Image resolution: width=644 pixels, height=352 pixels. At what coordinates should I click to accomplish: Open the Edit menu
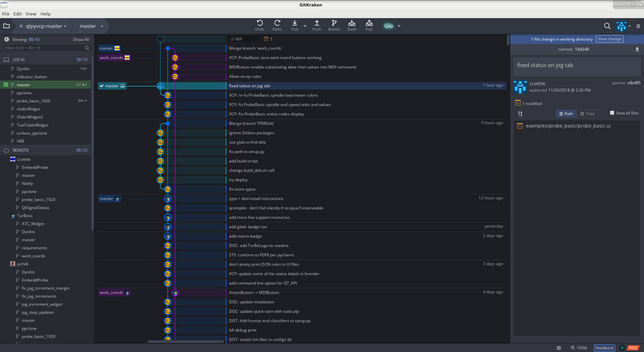17,14
